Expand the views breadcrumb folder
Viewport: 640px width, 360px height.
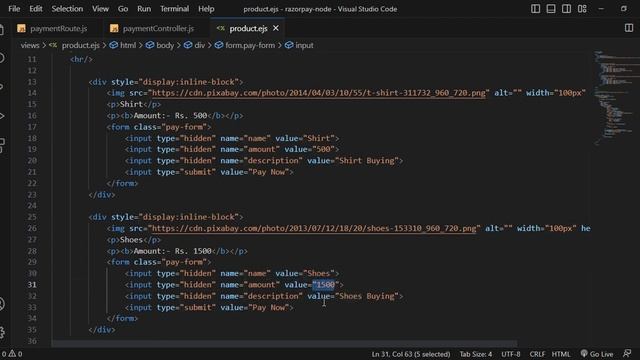pos(30,45)
